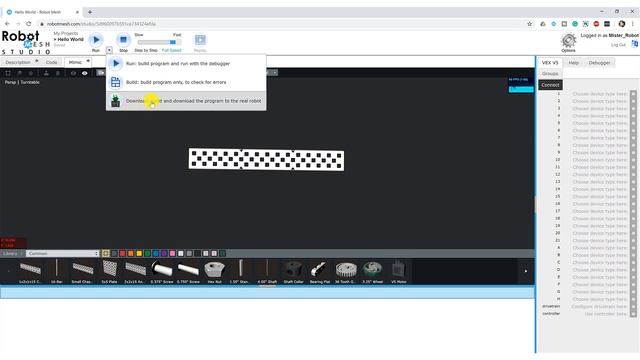640x360 pixels.
Task: Open the Run options dropdown arrow
Action: coord(109,50)
